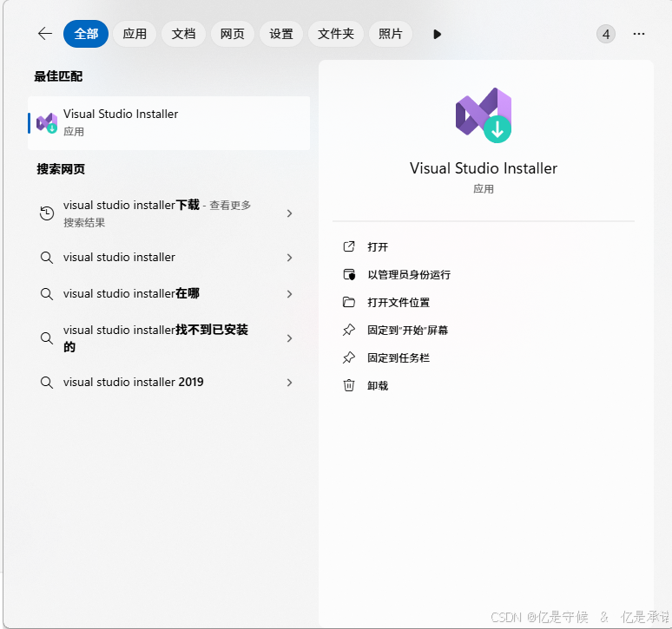The width and height of the screenshot is (672, 629).
Task: Click the Visual Studio Installer title in details pane
Action: [484, 168]
